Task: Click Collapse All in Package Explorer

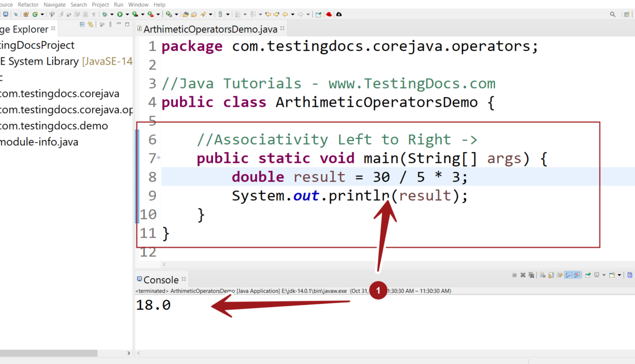Action: 83,25
